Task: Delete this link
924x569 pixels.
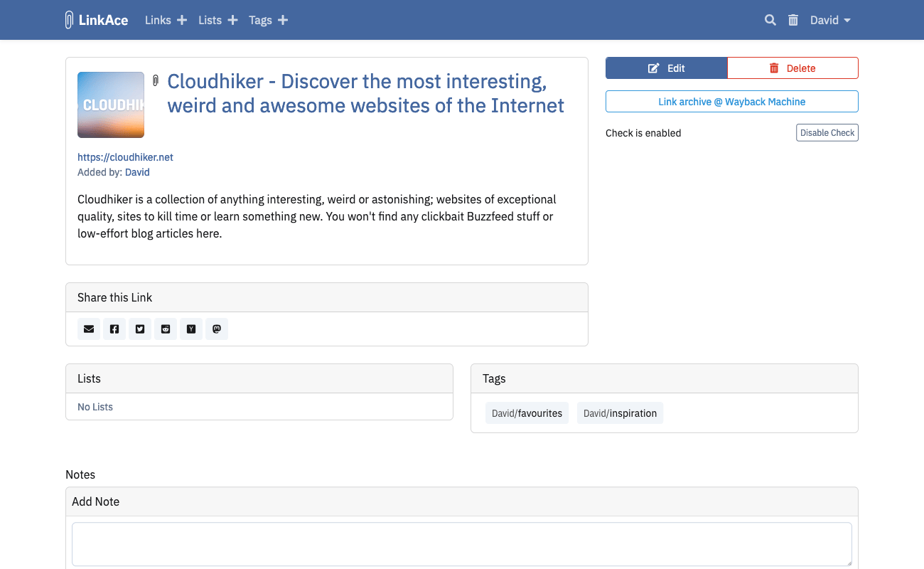Action: pos(793,68)
